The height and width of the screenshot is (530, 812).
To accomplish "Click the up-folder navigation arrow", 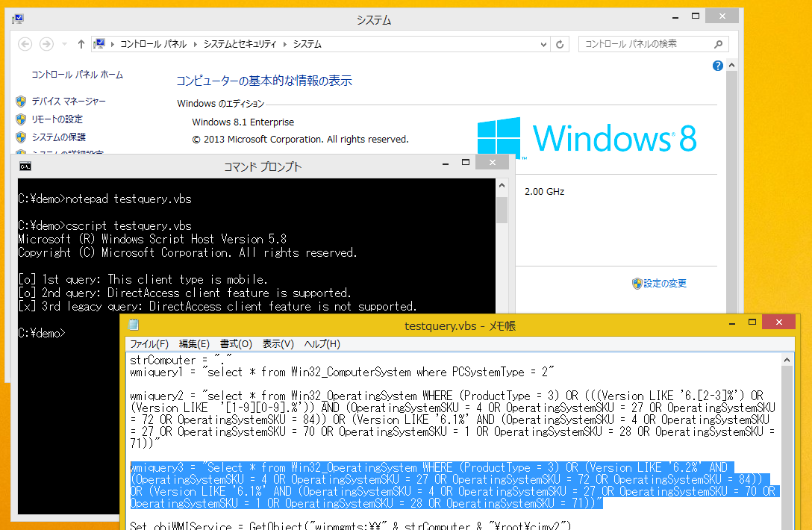I will click(x=81, y=44).
